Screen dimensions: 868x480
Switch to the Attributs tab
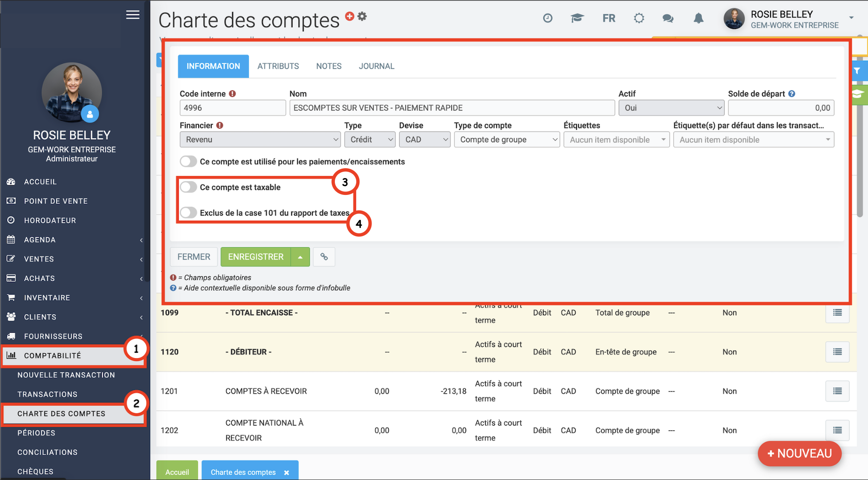pyautogui.click(x=278, y=66)
